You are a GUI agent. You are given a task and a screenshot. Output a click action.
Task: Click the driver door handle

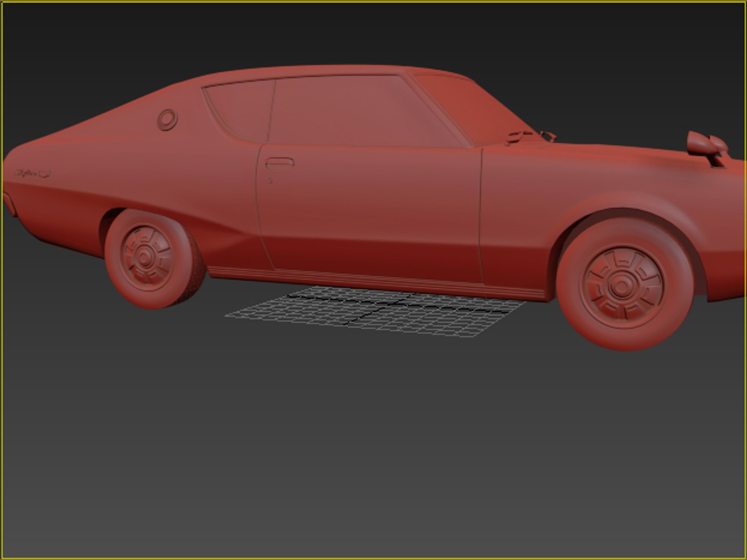point(279,163)
